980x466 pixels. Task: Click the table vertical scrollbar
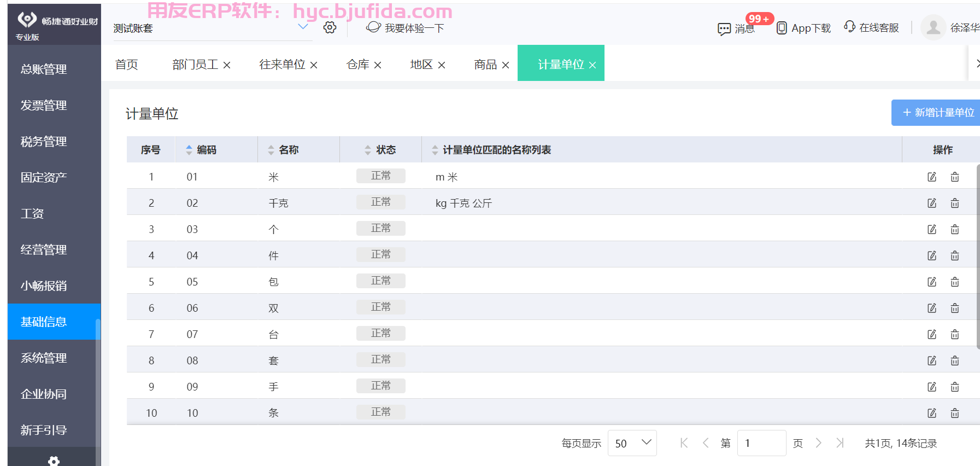click(x=978, y=256)
